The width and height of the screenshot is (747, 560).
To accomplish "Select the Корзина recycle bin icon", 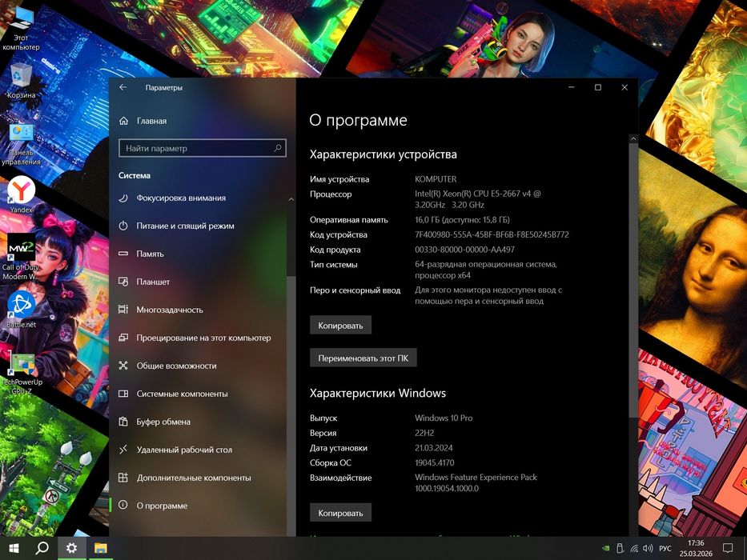I will tap(21, 81).
